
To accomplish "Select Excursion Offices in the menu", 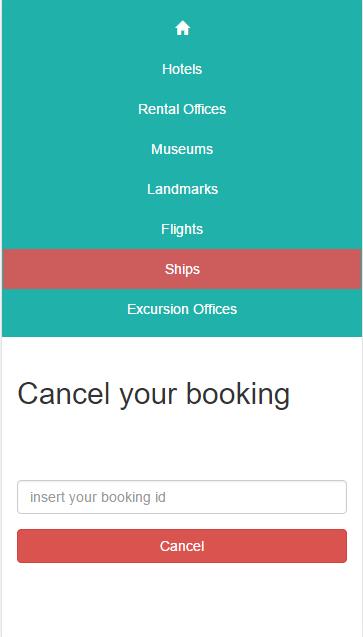I will tap(182, 309).
